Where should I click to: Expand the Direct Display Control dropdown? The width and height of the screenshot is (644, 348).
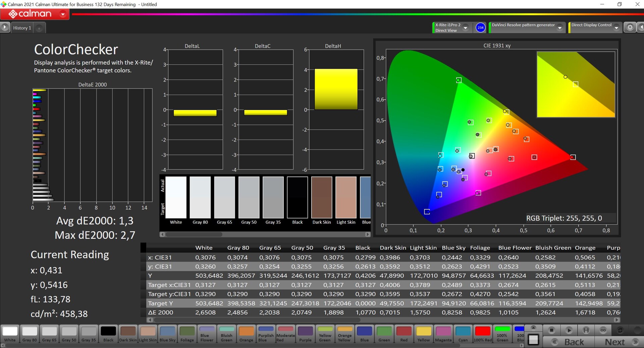pos(616,28)
